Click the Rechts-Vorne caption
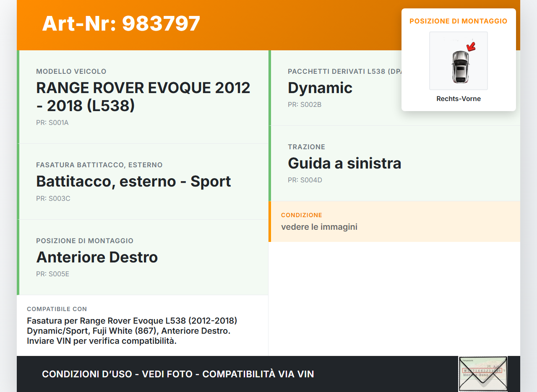Viewport: 537px width, 392px height. (458, 99)
